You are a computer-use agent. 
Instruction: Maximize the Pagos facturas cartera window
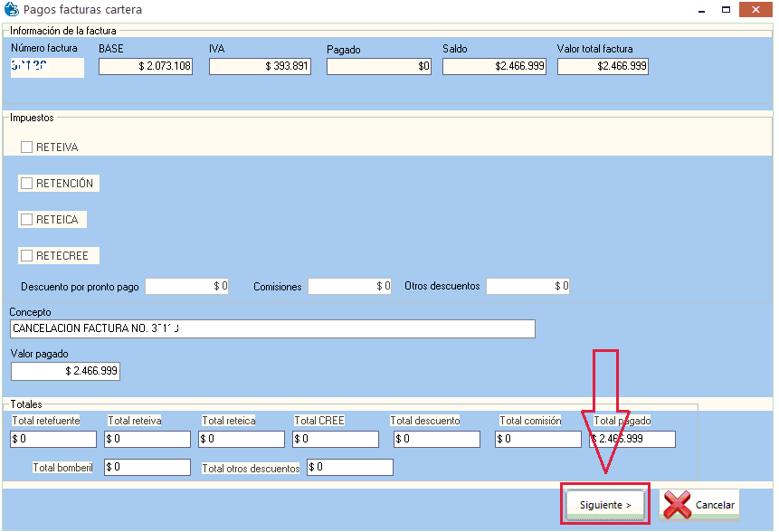point(726,9)
